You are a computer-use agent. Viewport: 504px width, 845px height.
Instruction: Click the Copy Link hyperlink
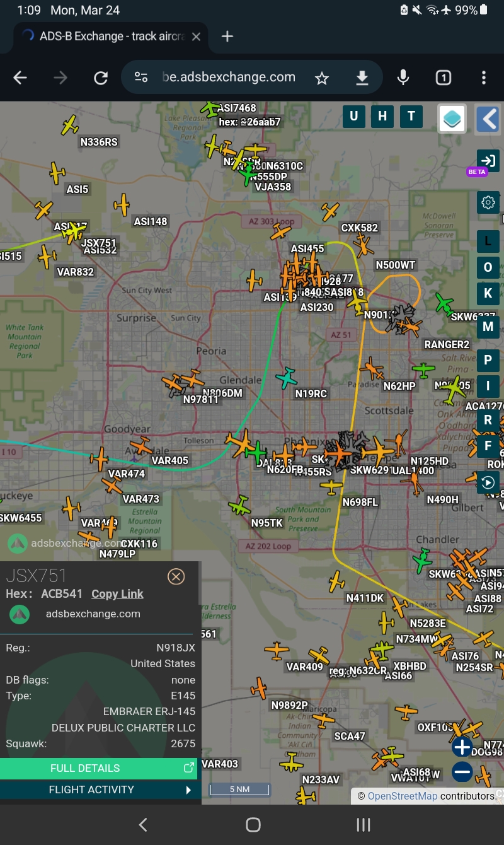117,593
